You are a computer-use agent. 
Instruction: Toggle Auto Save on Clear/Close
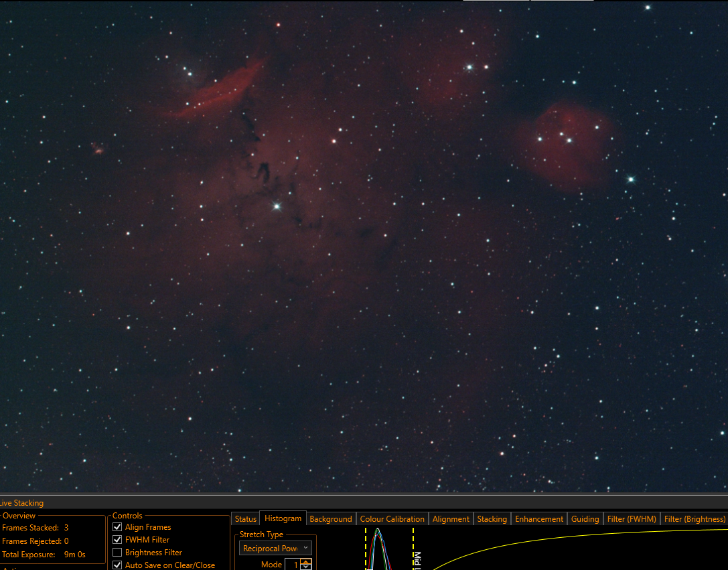click(117, 565)
